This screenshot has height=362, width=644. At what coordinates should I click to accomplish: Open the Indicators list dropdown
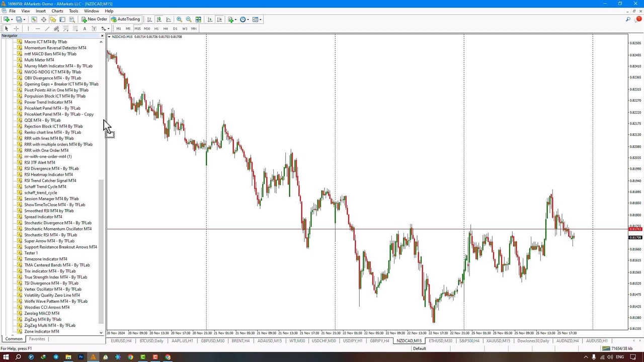[x=231, y=20]
